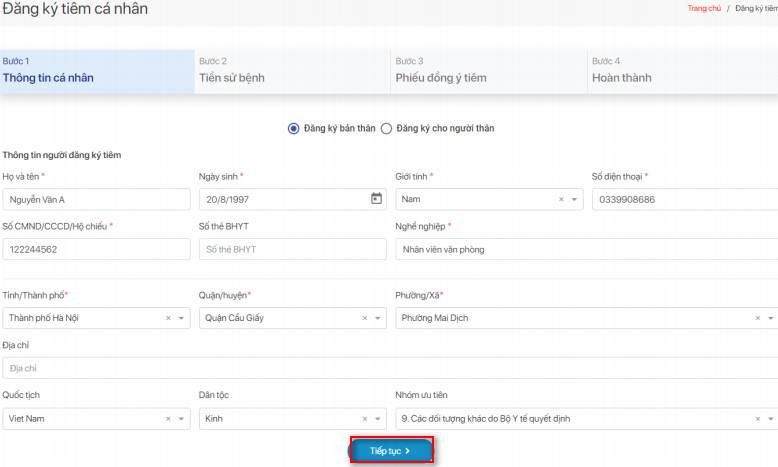This screenshot has width=778, height=467.
Task: Select Đăng ký cho người thân radio option
Action: pos(386,128)
